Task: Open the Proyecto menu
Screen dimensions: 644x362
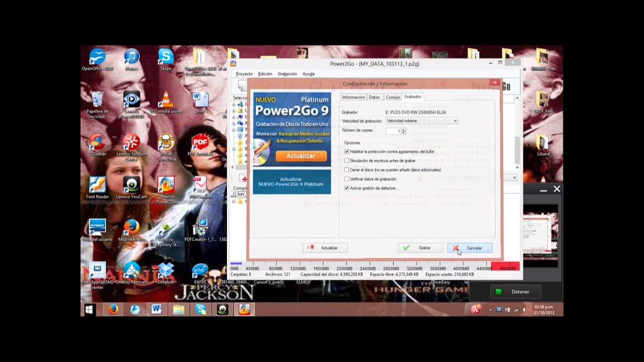Action: [245, 74]
